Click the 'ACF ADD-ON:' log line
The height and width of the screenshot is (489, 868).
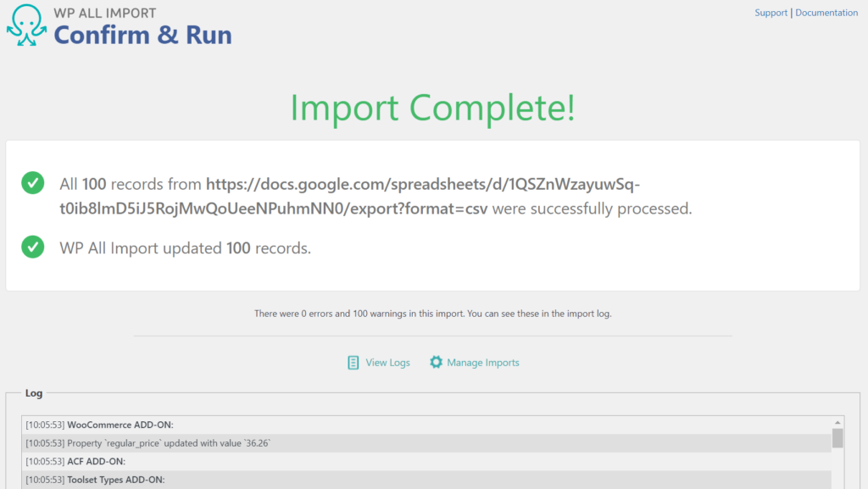pos(426,461)
